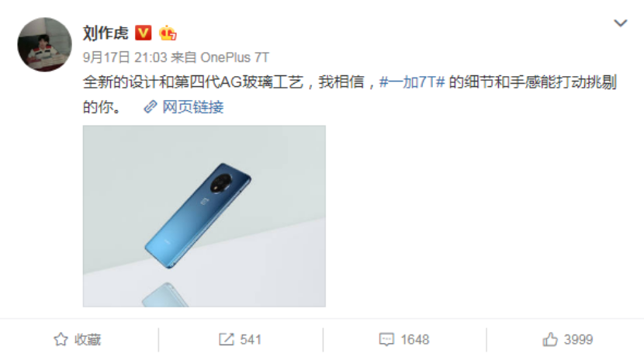
Task: Click the crown membership badge icon
Action: click(168, 33)
